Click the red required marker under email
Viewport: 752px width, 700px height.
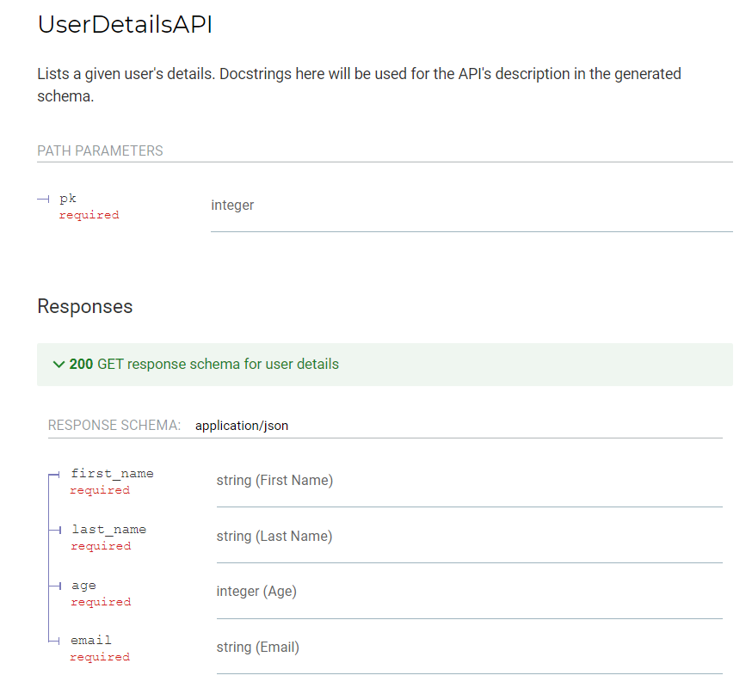(100, 656)
